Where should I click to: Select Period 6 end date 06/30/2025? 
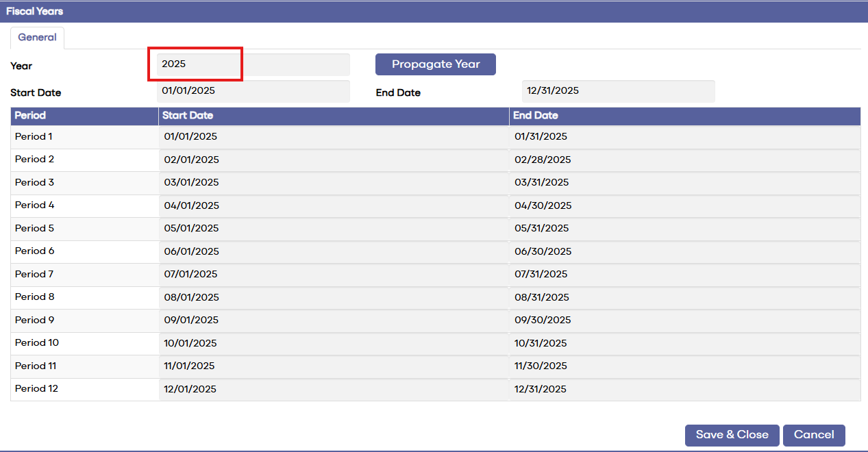(684, 251)
